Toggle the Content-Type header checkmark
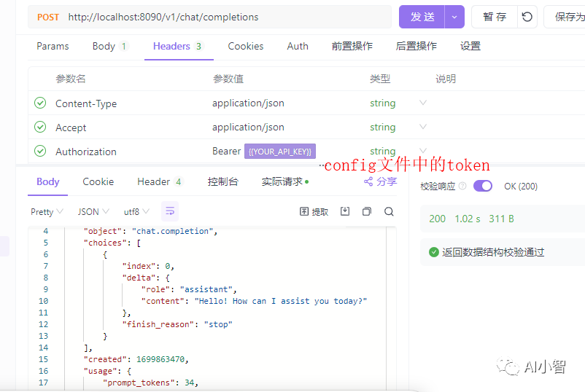The image size is (585, 392). coord(40,103)
